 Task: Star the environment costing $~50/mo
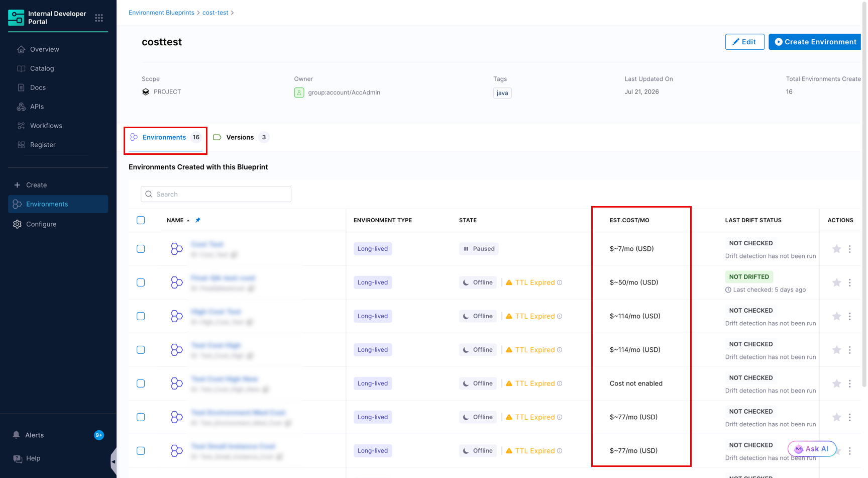click(836, 282)
